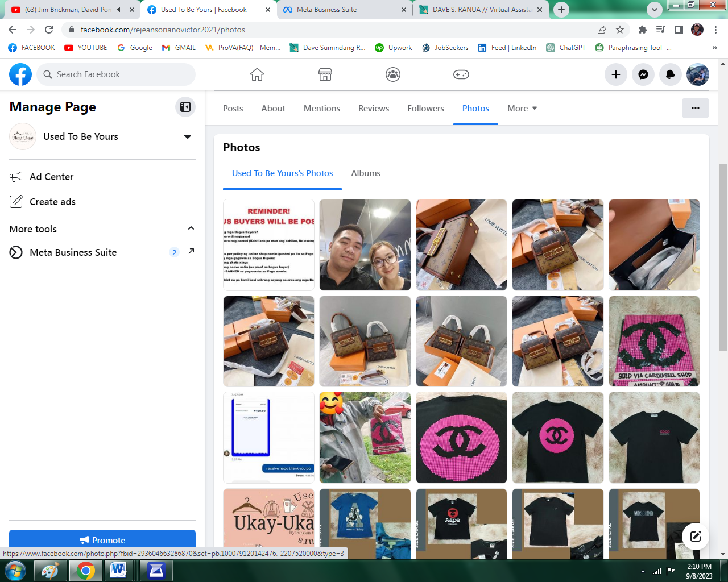This screenshot has width=728, height=582.
Task: Open the ChatGPT bookmark
Action: click(x=566, y=48)
